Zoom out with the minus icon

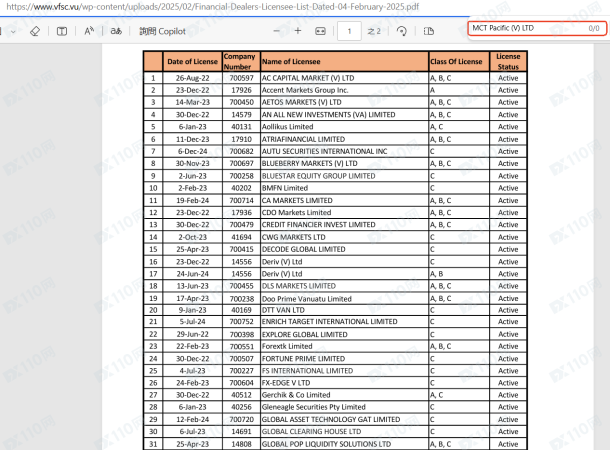(x=277, y=31)
